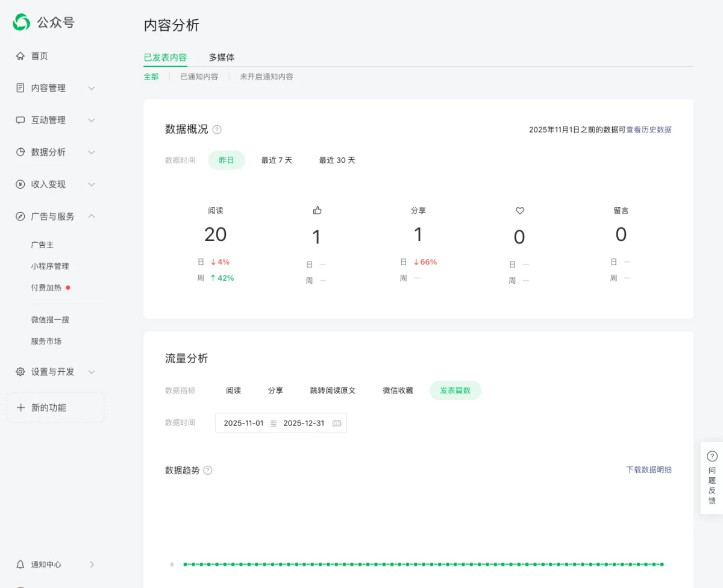The width and height of the screenshot is (723, 588).
Task: Select the 已通知内容 sub-tab
Action: point(199,77)
